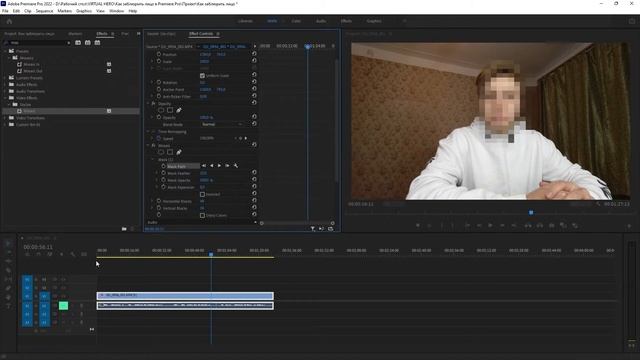Viewport: 640px width, 360px height.
Task: Filter YUV effects in Effects panel
Action: (98, 42)
